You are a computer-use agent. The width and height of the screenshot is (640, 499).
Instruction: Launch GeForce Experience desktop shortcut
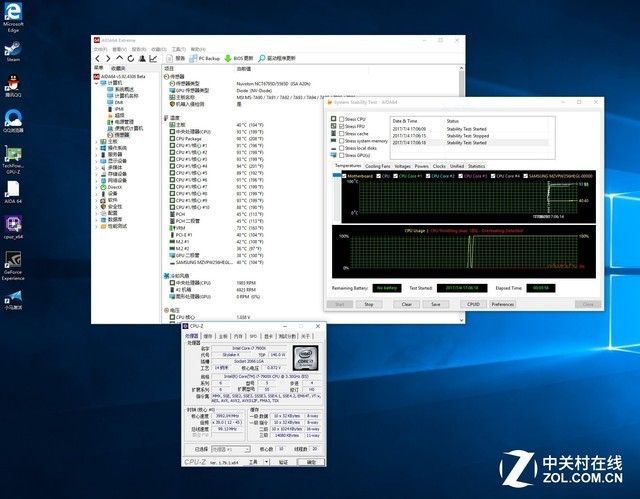pos(14,264)
